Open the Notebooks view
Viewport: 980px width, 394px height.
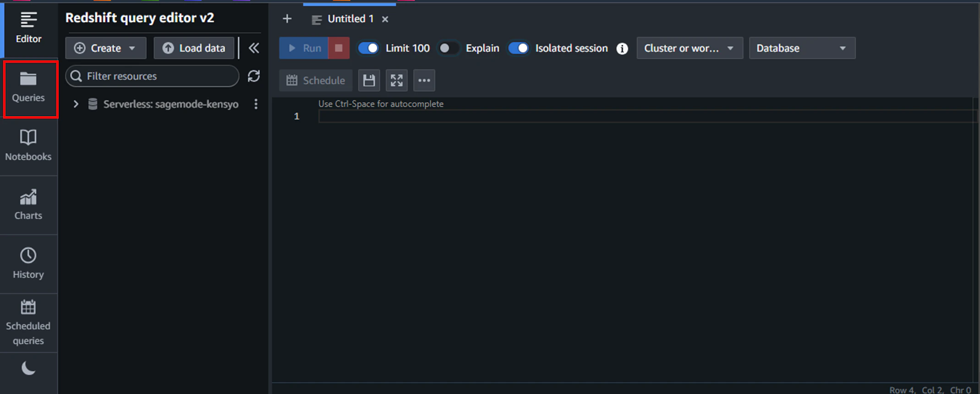[28, 146]
